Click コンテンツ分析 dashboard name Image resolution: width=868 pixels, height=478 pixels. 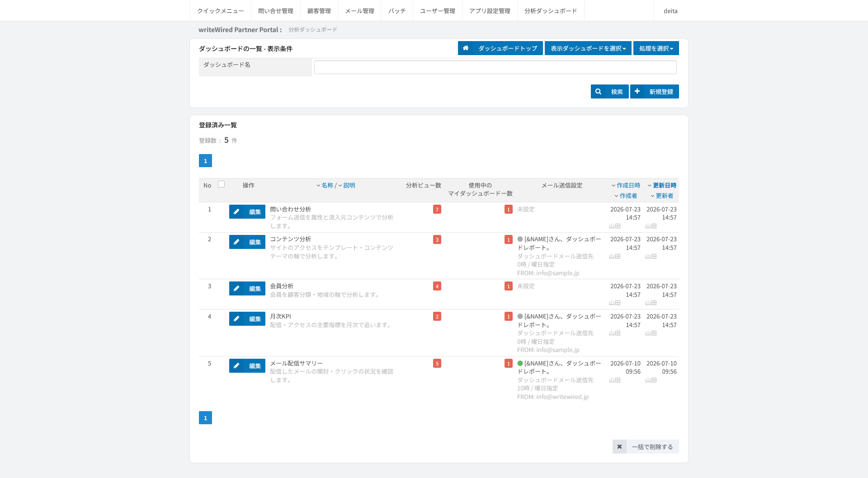(x=290, y=239)
